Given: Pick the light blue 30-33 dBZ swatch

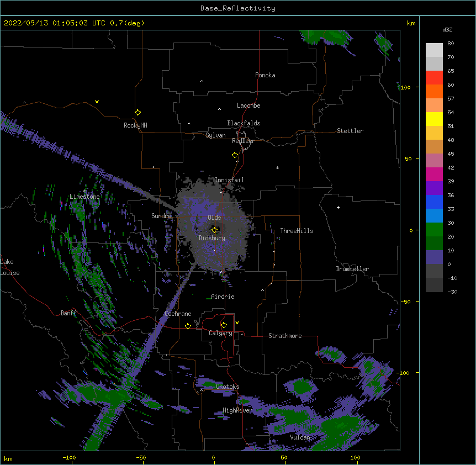Looking at the screenshot, I should (434, 216).
